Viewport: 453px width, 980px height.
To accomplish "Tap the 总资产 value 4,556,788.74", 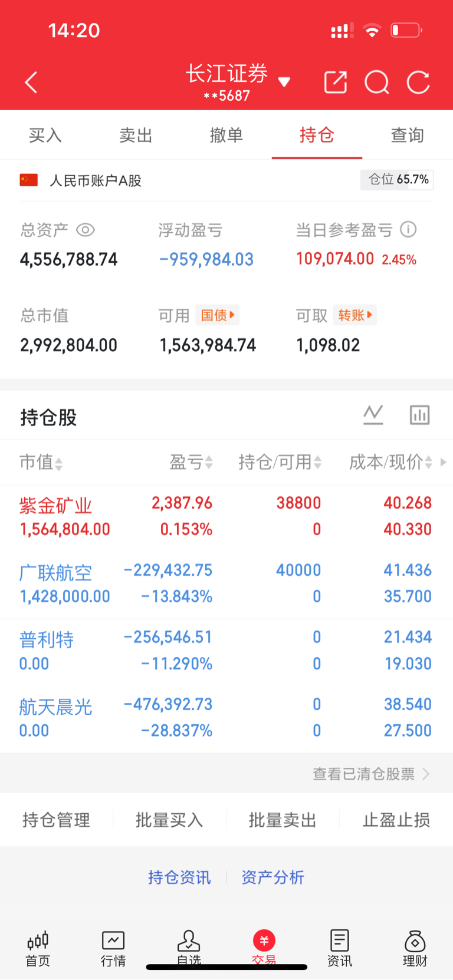I will (69, 259).
